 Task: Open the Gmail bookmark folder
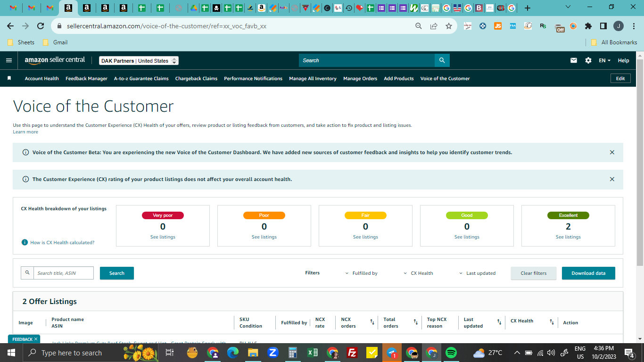click(55, 42)
